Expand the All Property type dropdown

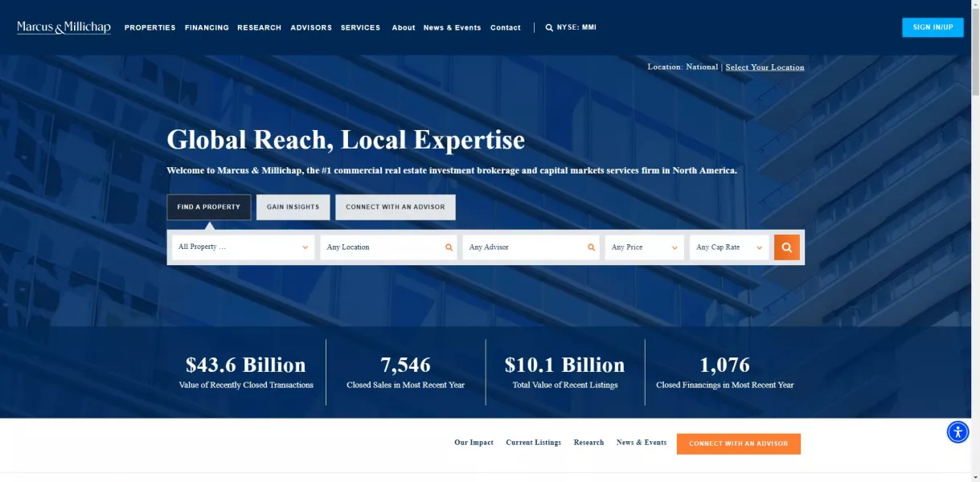tap(243, 247)
